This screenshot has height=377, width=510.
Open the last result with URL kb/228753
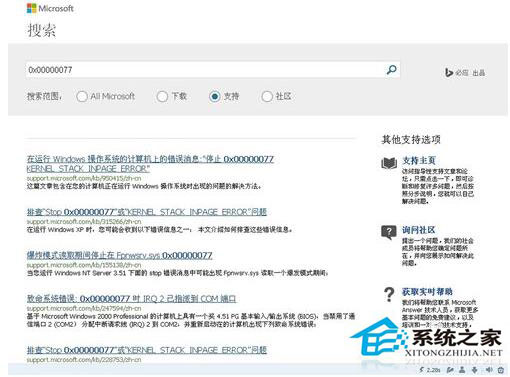point(147,350)
